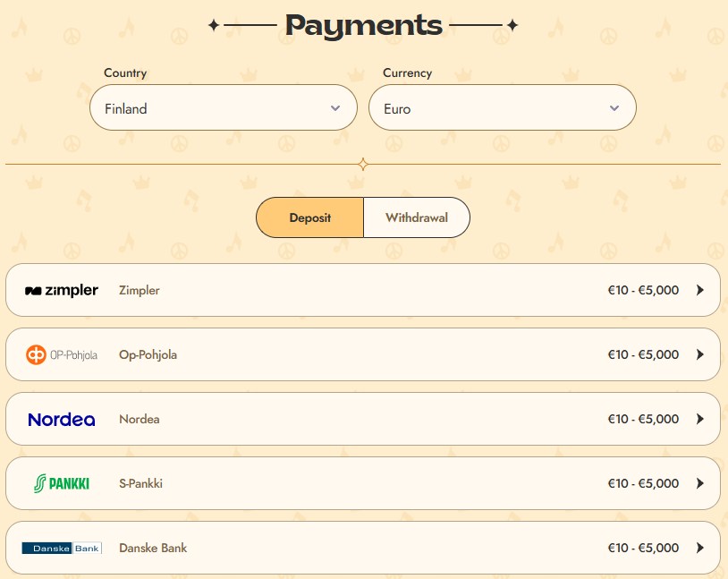This screenshot has width=728, height=579.
Task: Click the S-Pankki row right arrow
Action: coord(700,483)
